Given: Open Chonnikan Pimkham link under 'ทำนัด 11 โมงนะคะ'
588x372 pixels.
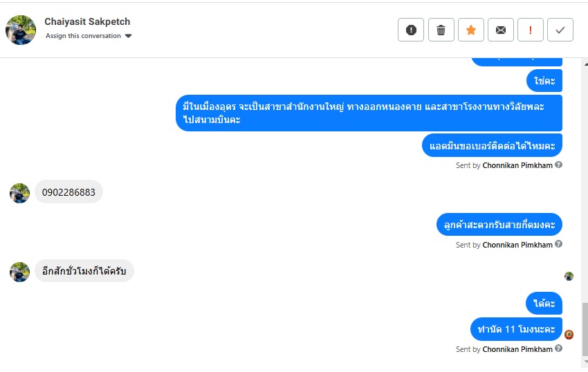Looking at the screenshot, I should coord(517,349).
